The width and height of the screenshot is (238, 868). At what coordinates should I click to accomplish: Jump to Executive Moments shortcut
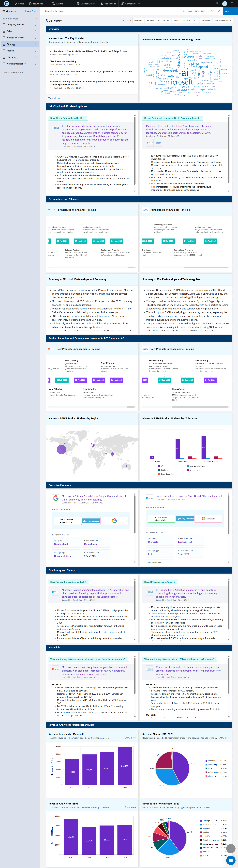pos(223,21)
